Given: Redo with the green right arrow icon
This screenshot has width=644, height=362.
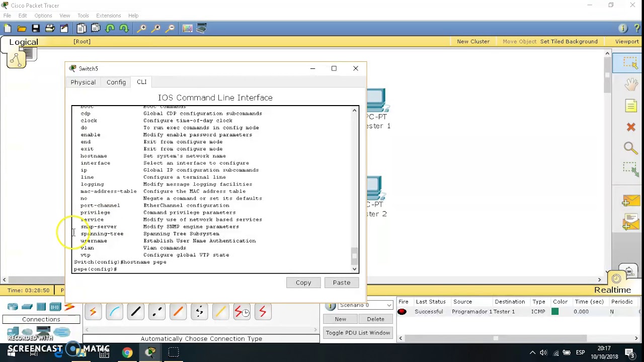Looking at the screenshot, I should click(x=124, y=29).
